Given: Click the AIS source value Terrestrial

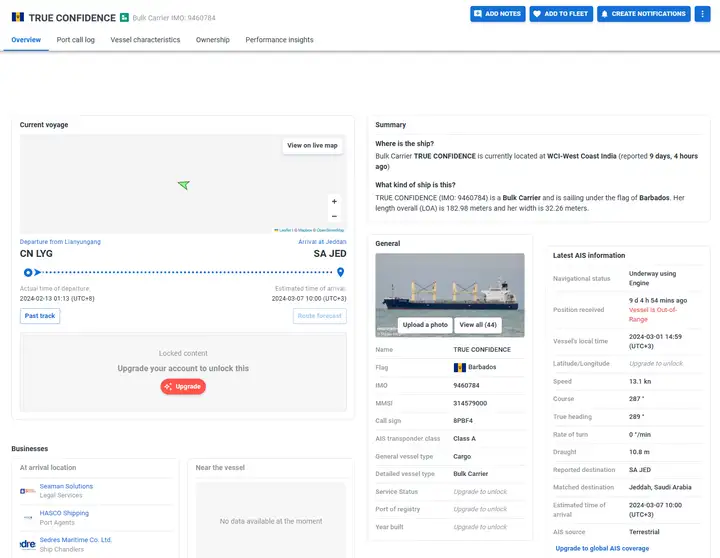Looking at the screenshot, I should 644,532.
